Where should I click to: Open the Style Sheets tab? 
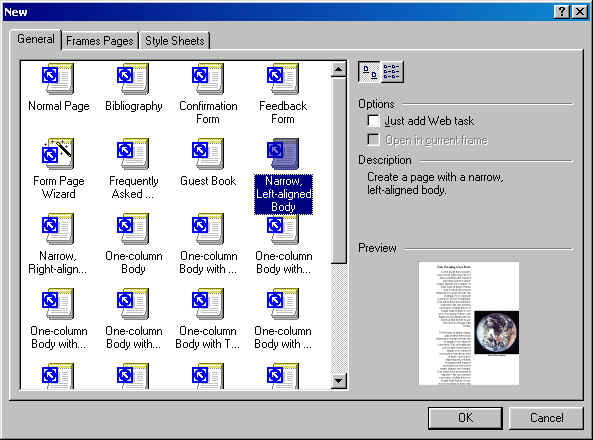click(175, 40)
